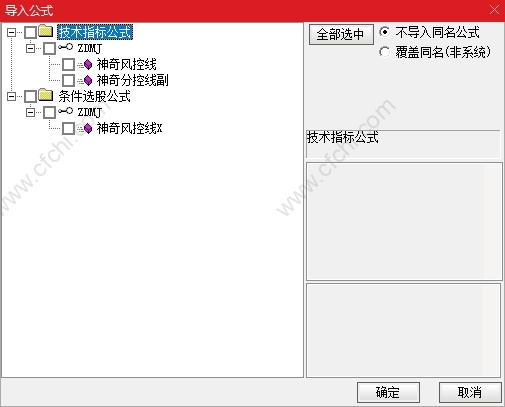Viewport: 505px width, 407px height.
Task: Click the key icon beside ZDMJ under 技术指标公式
Action: (x=65, y=47)
